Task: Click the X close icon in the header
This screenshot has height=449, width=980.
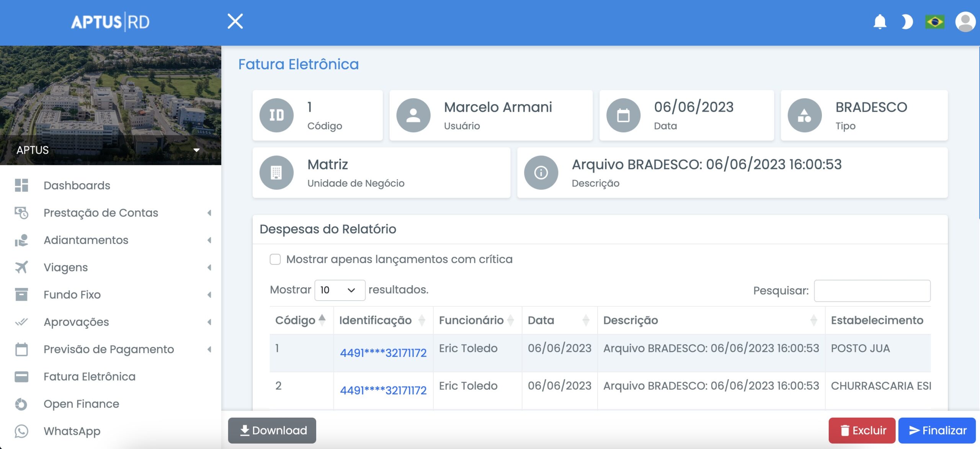Action: pyautogui.click(x=235, y=21)
